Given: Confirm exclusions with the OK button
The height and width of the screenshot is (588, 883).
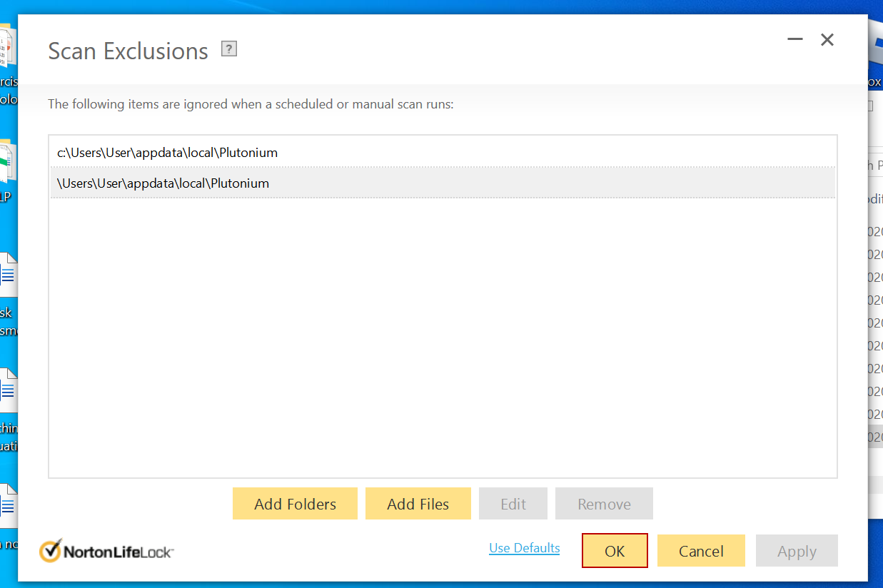Looking at the screenshot, I should [x=615, y=551].
